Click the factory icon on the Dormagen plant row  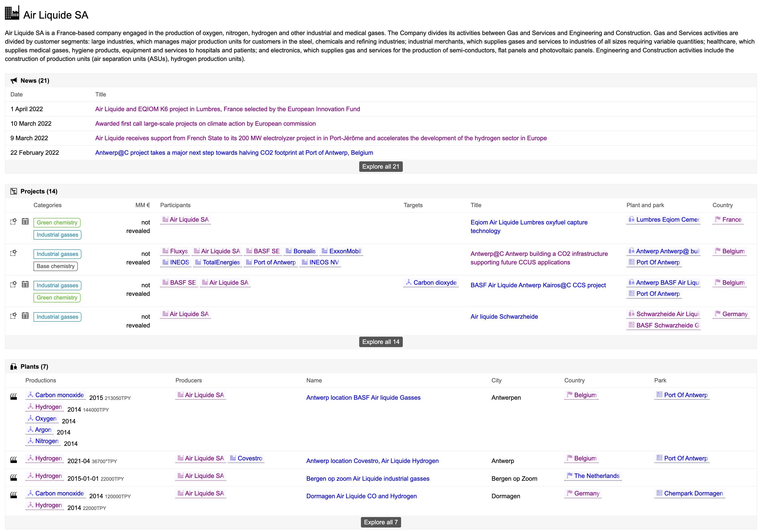13,494
